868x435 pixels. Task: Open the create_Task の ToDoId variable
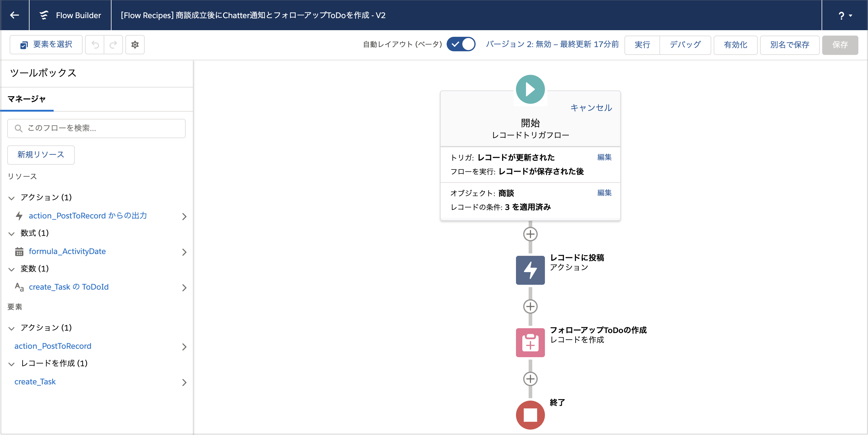[x=69, y=287]
